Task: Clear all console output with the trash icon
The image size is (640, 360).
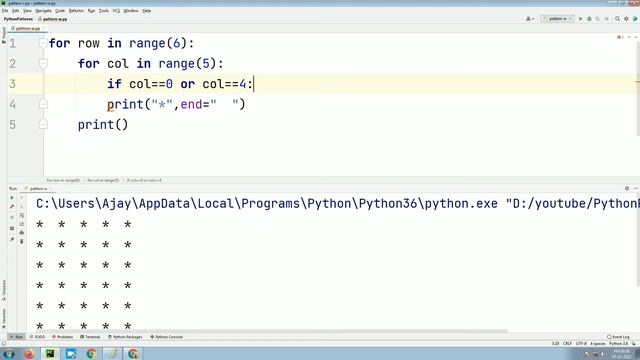Action: [22, 242]
